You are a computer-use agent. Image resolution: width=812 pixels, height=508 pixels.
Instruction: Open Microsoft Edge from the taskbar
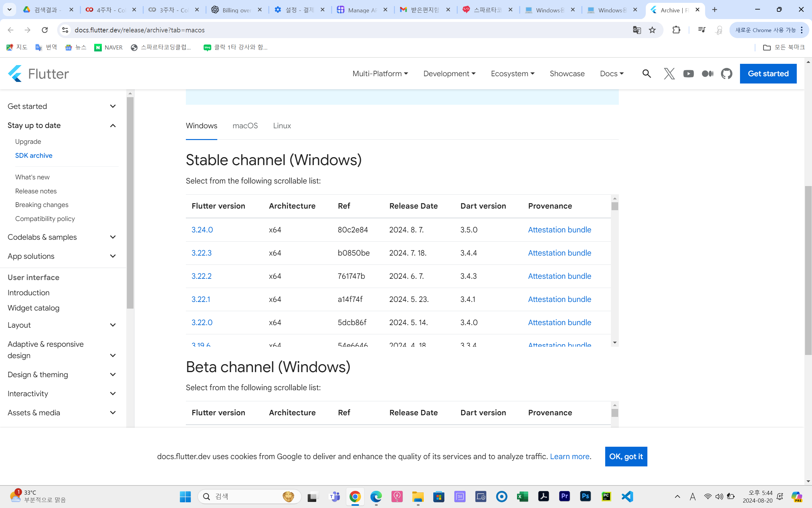[376, 496]
